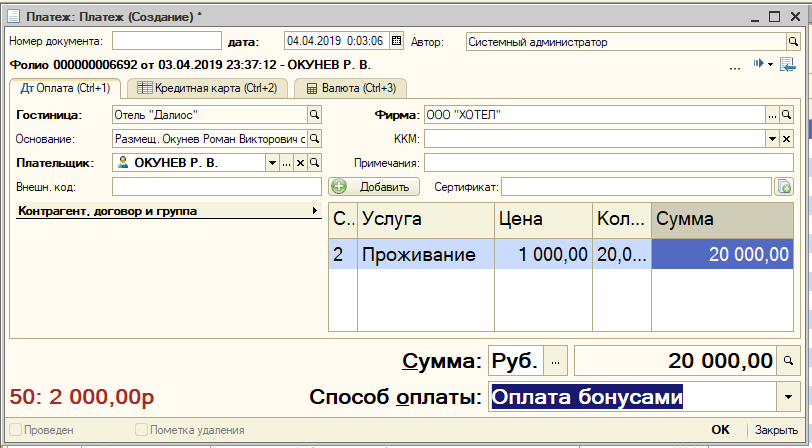
Task: Open calendar picker next to date field
Action: click(396, 41)
